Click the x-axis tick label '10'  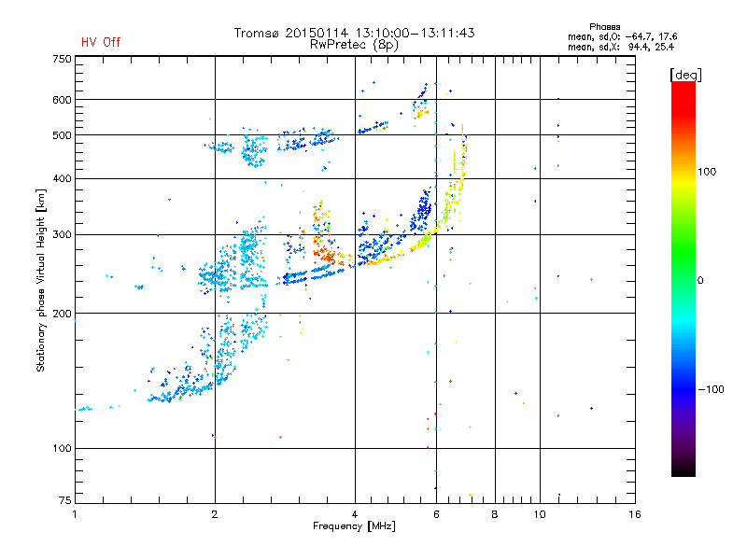(540, 514)
